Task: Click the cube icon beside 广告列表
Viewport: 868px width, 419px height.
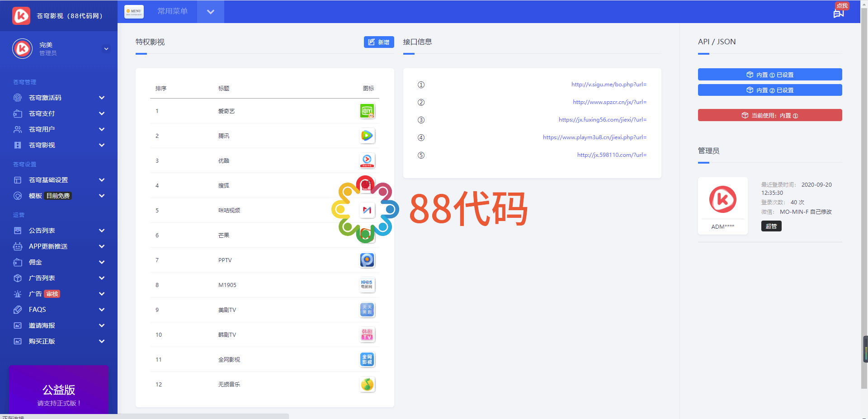Action: (18, 278)
